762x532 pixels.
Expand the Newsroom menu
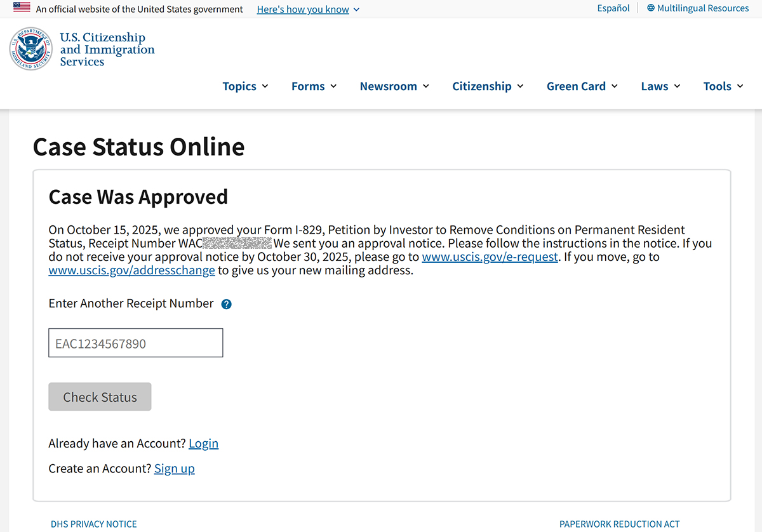(394, 86)
